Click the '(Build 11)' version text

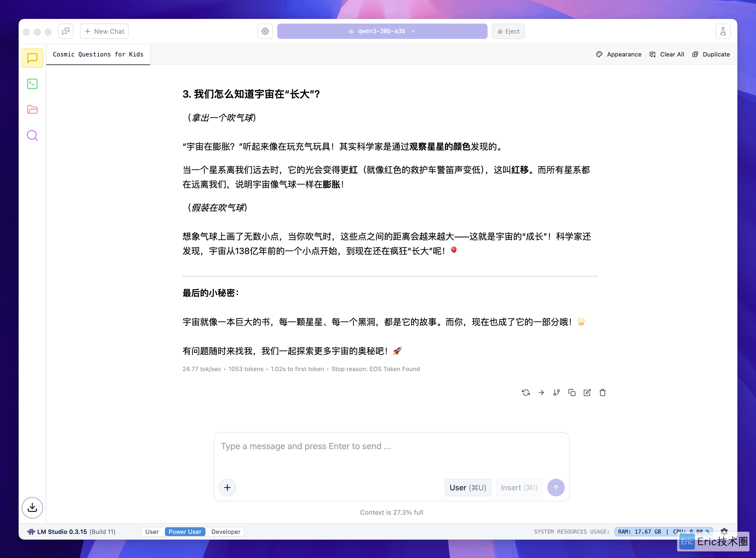click(102, 532)
